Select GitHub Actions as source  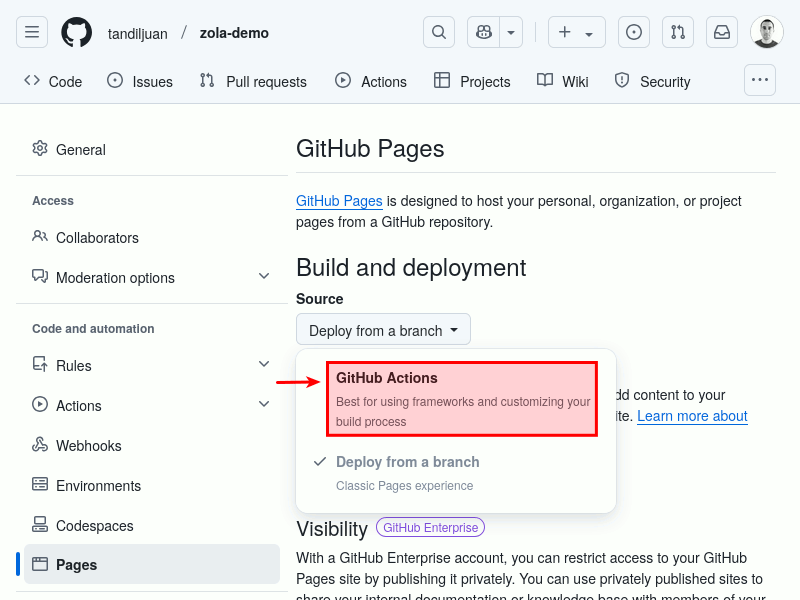click(x=462, y=399)
